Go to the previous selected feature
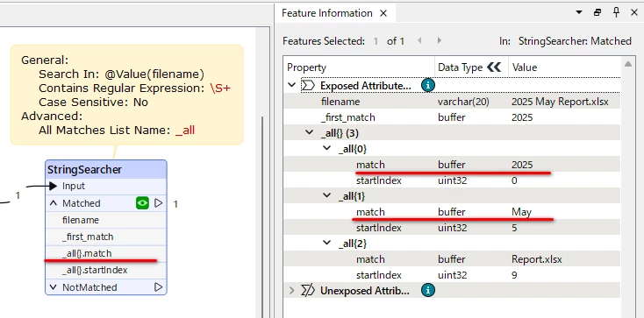The image size is (644, 318). coord(419,40)
